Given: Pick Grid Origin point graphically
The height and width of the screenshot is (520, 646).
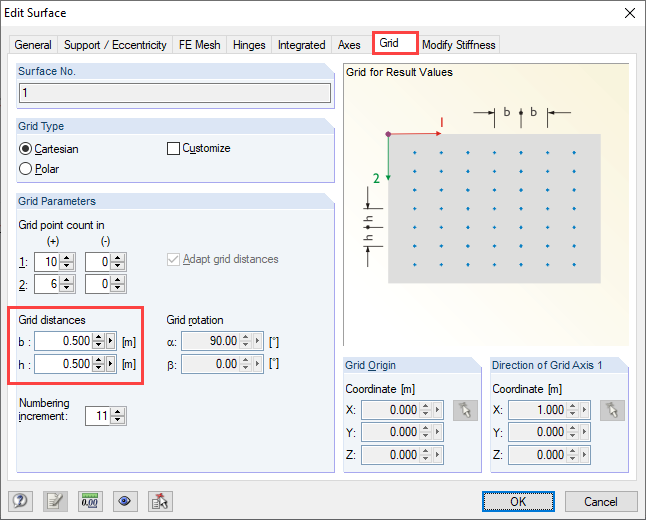Looking at the screenshot, I should 463,410.
